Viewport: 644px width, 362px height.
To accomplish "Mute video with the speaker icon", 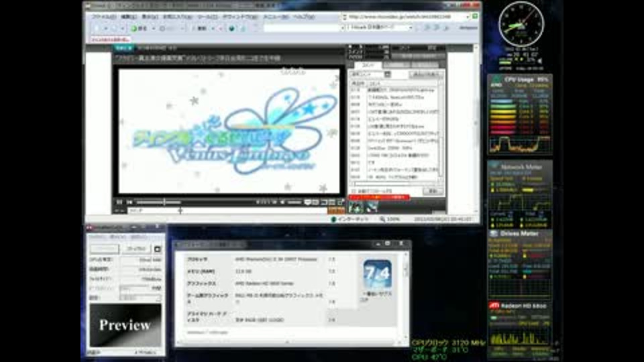I will (282, 202).
